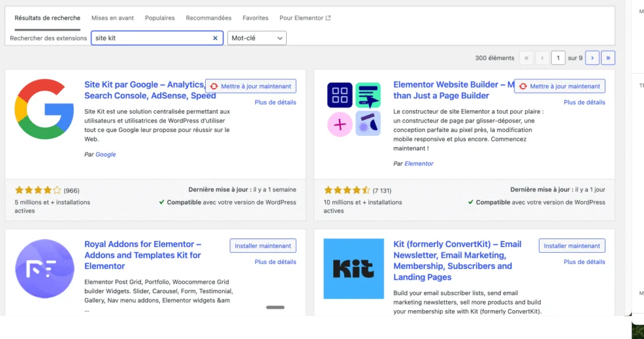
Task: Click the 10 millions et + installations text
Action: tap(363, 206)
